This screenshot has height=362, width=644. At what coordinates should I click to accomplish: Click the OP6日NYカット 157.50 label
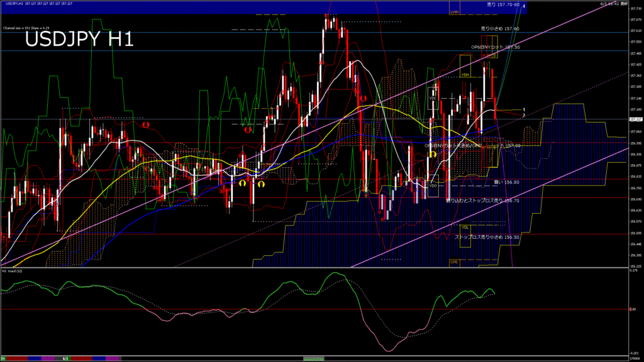[495, 47]
